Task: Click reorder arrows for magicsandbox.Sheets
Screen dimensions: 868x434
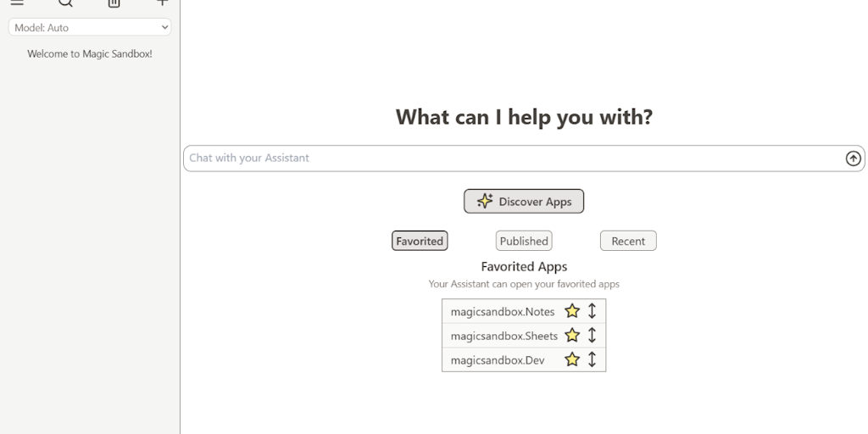Action: point(592,335)
